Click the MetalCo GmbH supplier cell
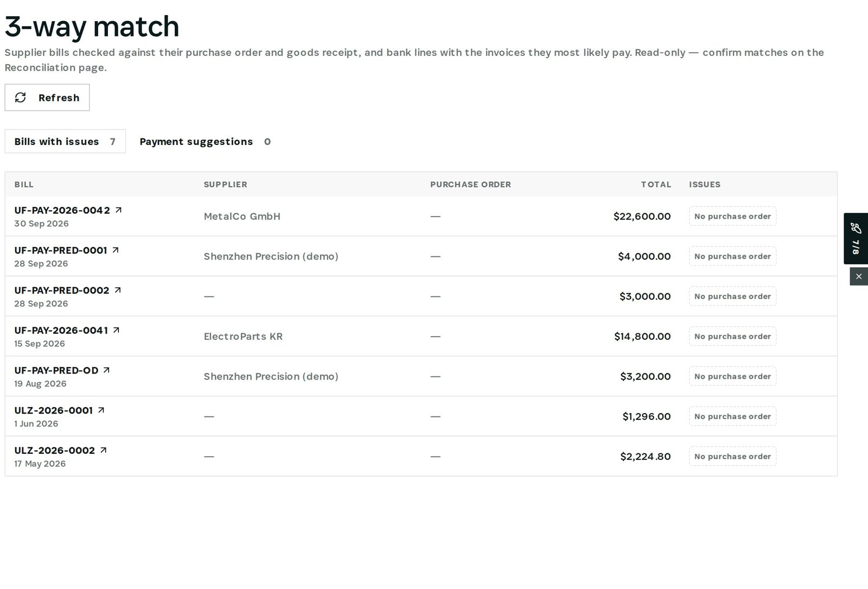Viewport: 868px width, 589px height. [242, 216]
